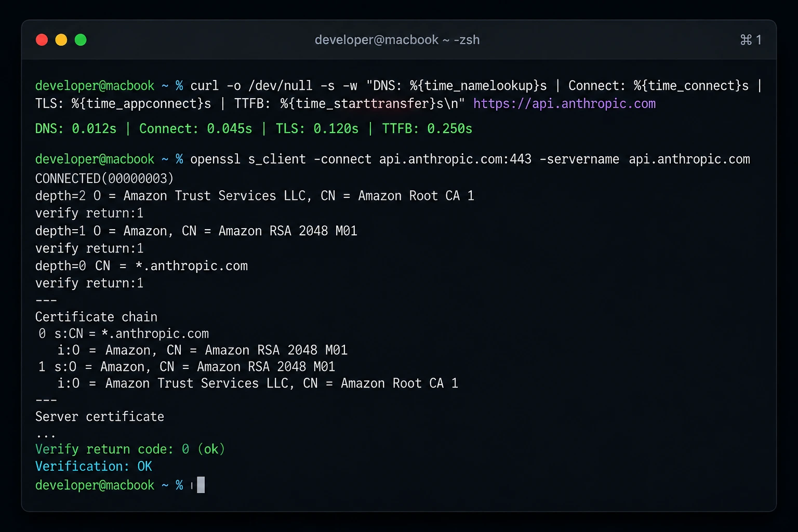798x532 pixels.
Task: Click the '-servername' flag in openssl command
Action: (579, 159)
